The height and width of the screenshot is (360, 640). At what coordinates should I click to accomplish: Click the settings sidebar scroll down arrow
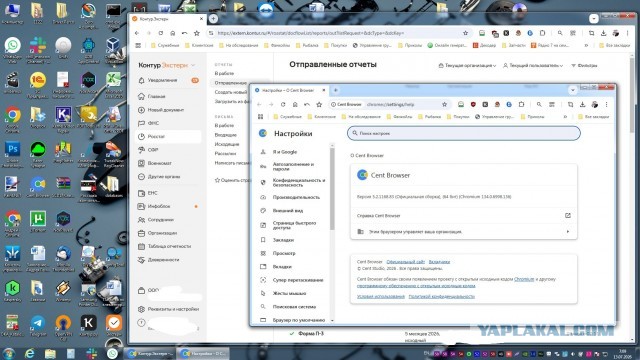click(x=332, y=320)
